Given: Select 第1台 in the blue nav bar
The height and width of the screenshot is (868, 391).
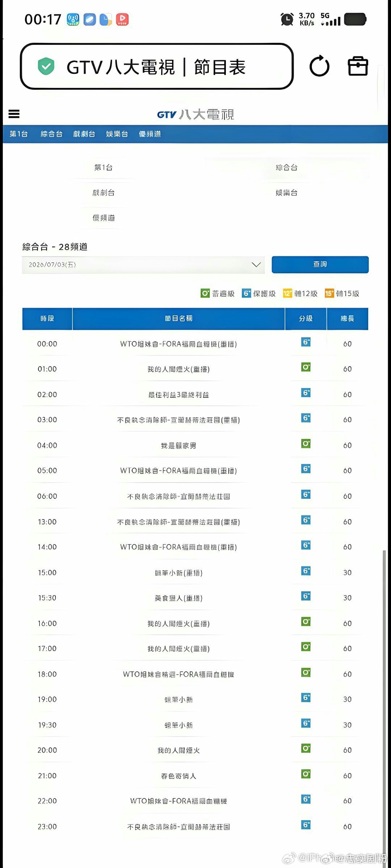Looking at the screenshot, I should pyautogui.click(x=19, y=134).
